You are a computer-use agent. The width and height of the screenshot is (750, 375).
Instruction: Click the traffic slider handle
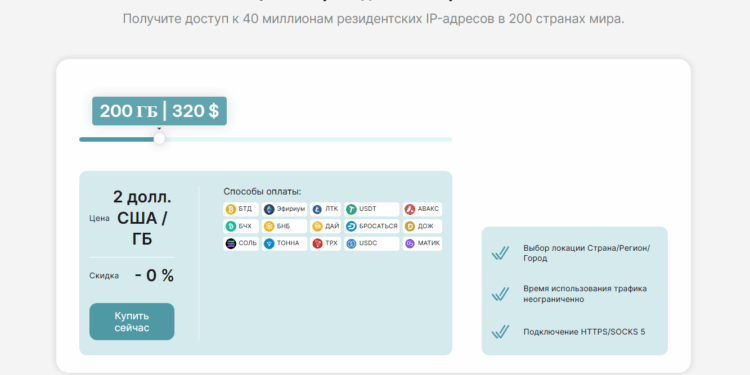click(159, 139)
